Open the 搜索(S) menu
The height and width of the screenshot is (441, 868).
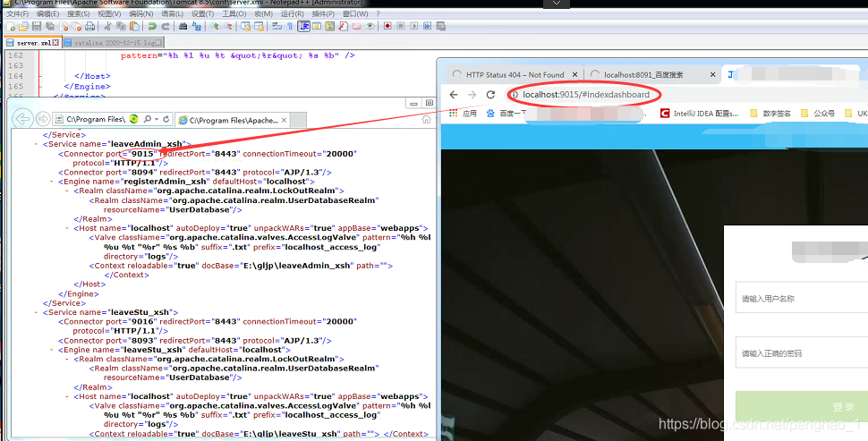click(x=79, y=13)
